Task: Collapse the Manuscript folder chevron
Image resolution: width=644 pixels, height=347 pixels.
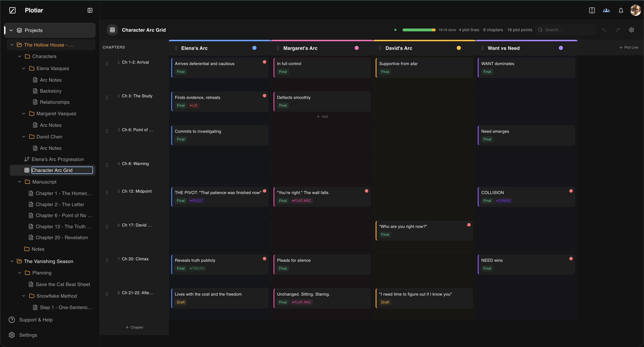Action: point(20,182)
